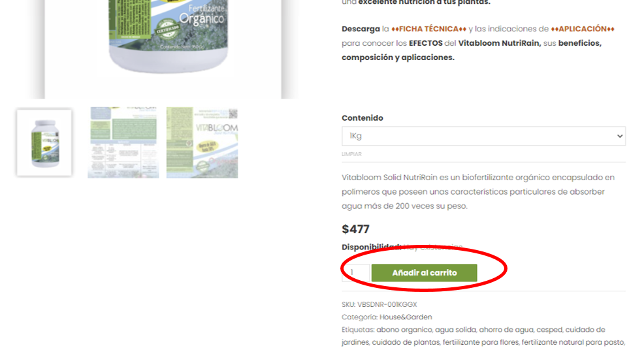The width and height of the screenshot is (644, 350).
Task: Select the second label table thumbnail
Action: click(x=123, y=142)
